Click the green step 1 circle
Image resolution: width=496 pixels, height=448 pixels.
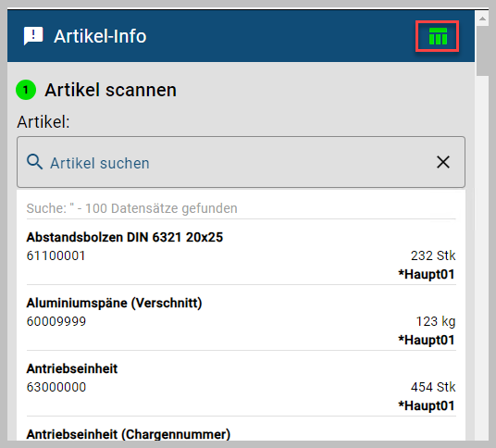(26, 90)
